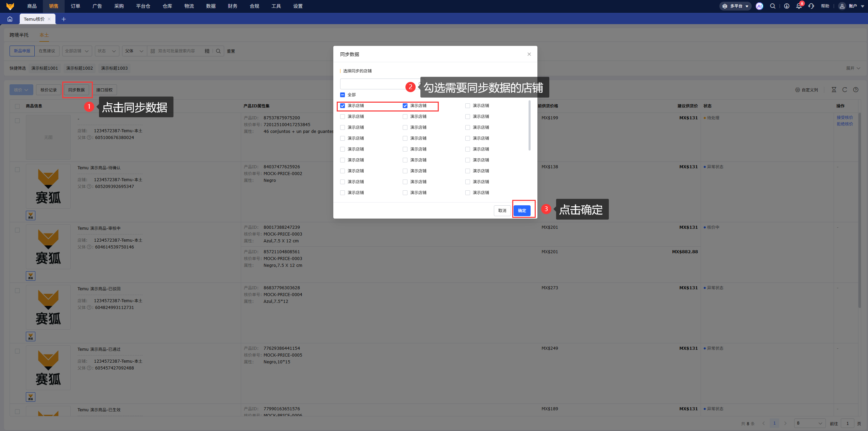Open global search magnifier in top bar
The height and width of the screenshot is (431, 868).
(773, 6)
